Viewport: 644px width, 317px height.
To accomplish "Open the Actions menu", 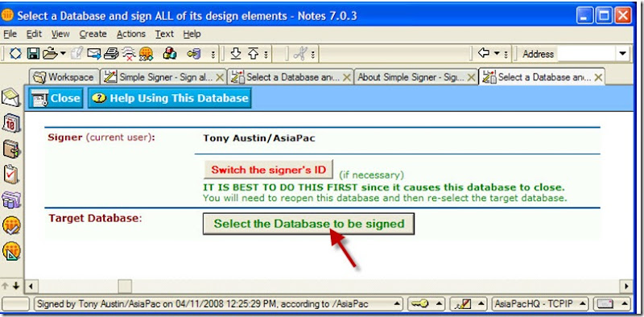I will click(x=131, y=34).
